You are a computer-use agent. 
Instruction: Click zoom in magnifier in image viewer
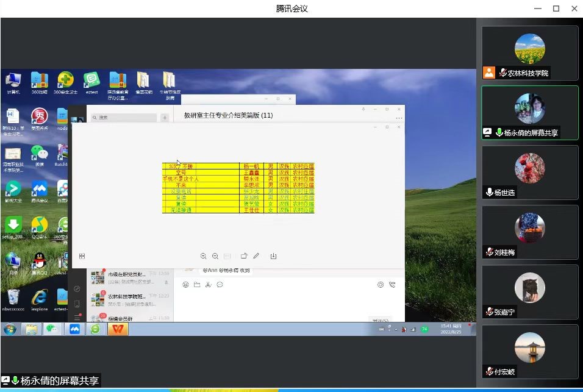(203, 257)
